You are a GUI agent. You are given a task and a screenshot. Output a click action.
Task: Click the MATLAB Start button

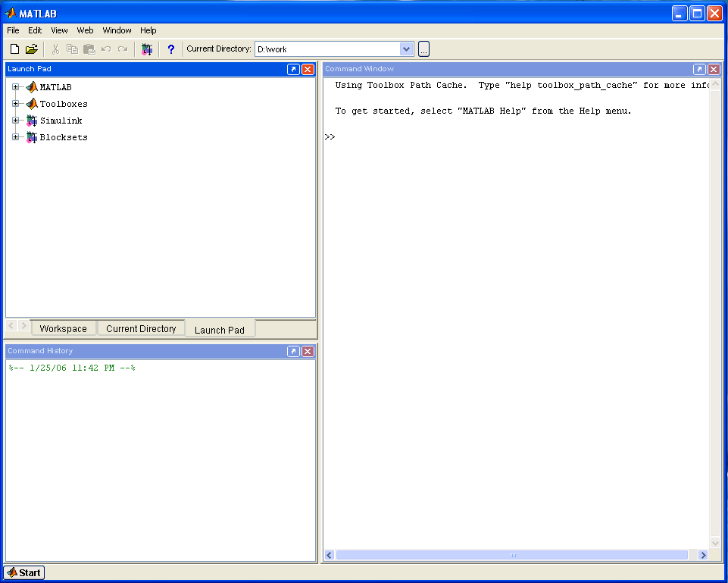pos(24,573)
